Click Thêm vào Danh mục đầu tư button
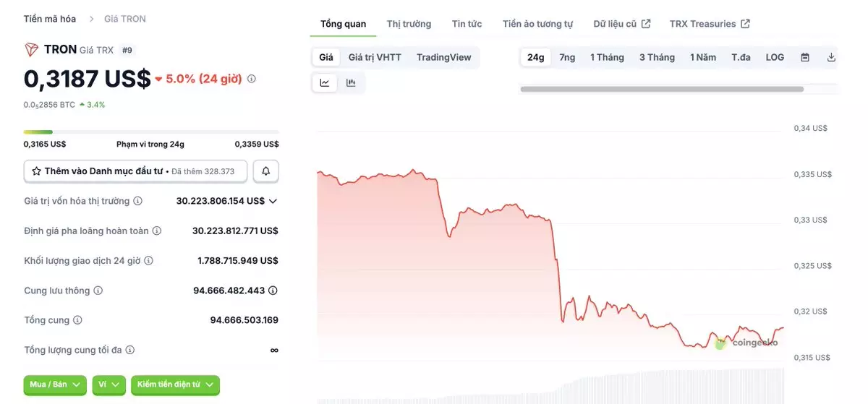 [x=135, y=171]
